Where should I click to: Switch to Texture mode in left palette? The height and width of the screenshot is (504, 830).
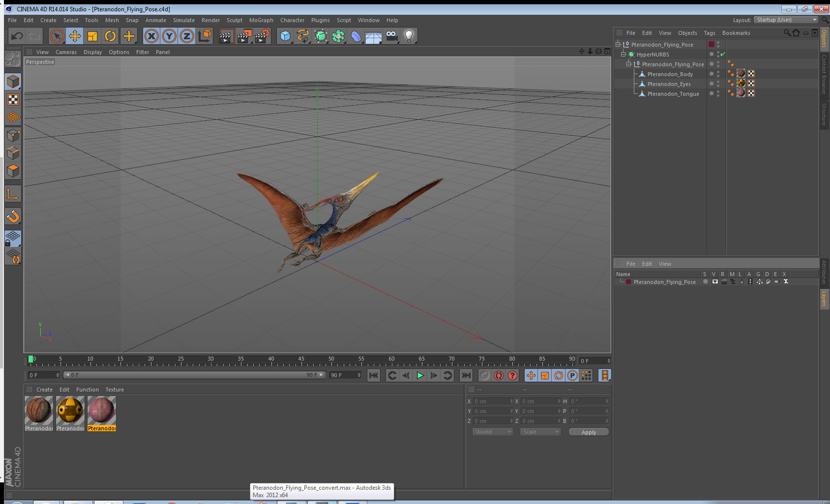[13, 100]
